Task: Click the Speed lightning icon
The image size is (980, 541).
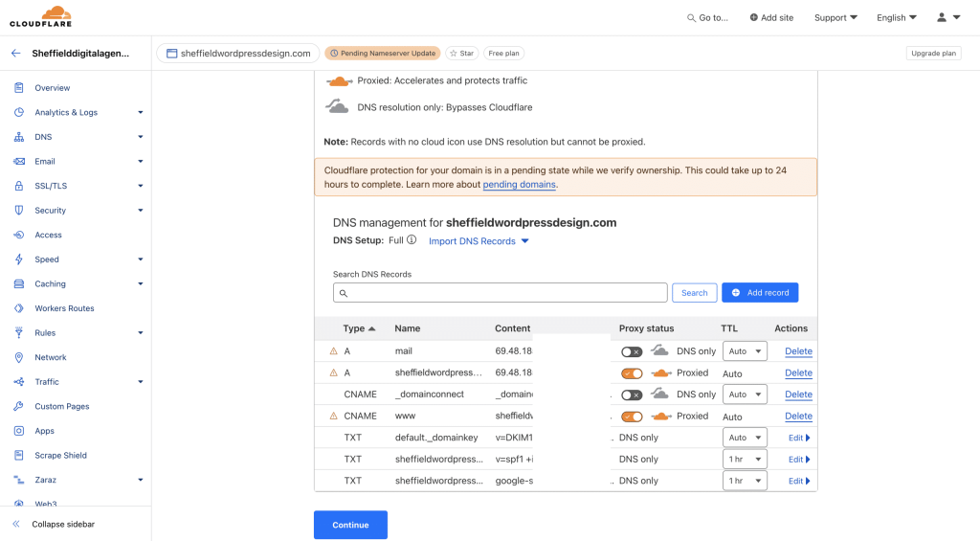Action: pyautogui.click(x=19, y=259)
